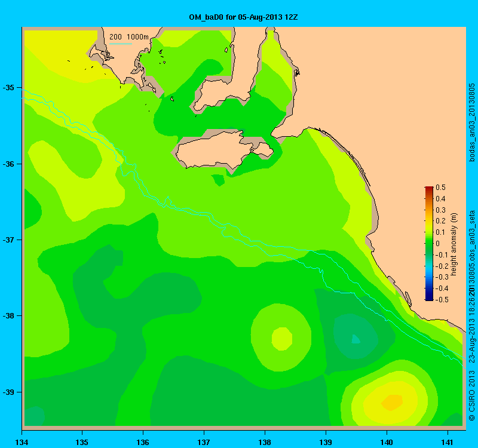Click the '200 1000m' contour legend label
Viewport: 478px width, 448px height.
[129, 37]
